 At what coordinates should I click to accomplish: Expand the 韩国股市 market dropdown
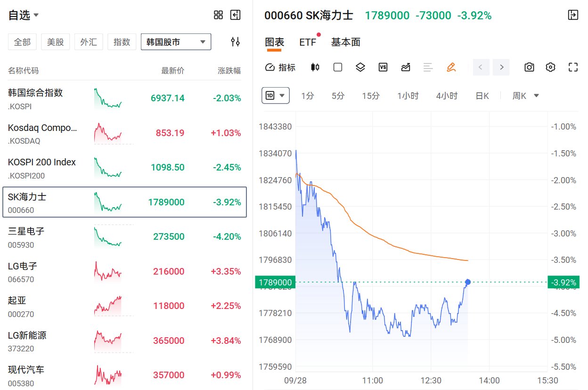[x=176, y=42]
